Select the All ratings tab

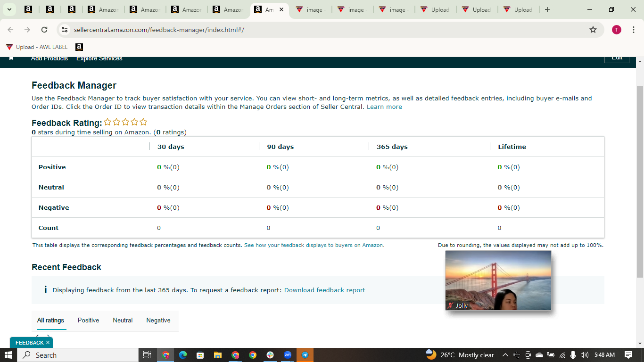pos(50,320)
